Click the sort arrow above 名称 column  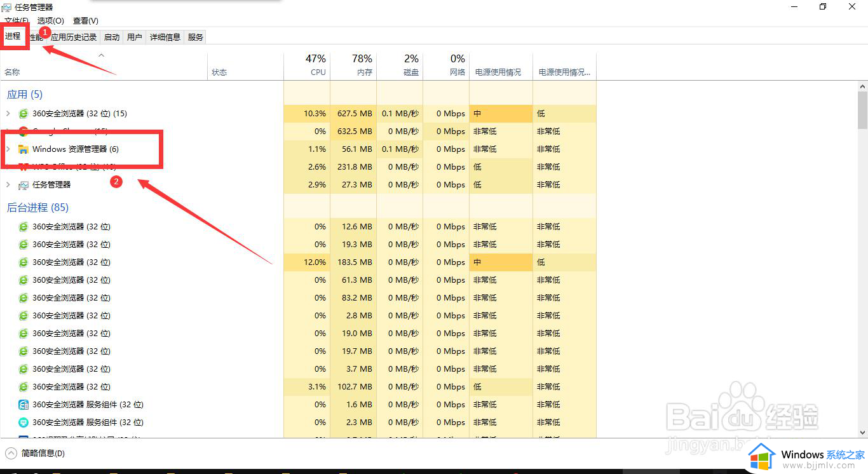(101, 55)
